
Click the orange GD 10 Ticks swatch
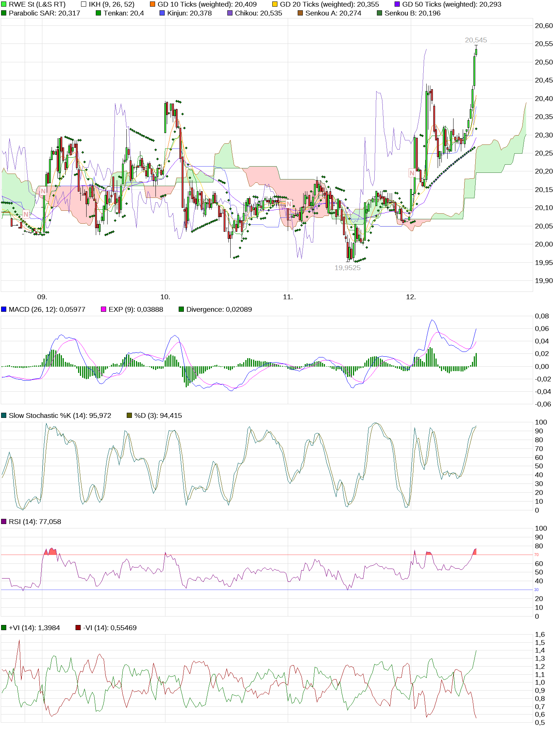tap(153, 4)
